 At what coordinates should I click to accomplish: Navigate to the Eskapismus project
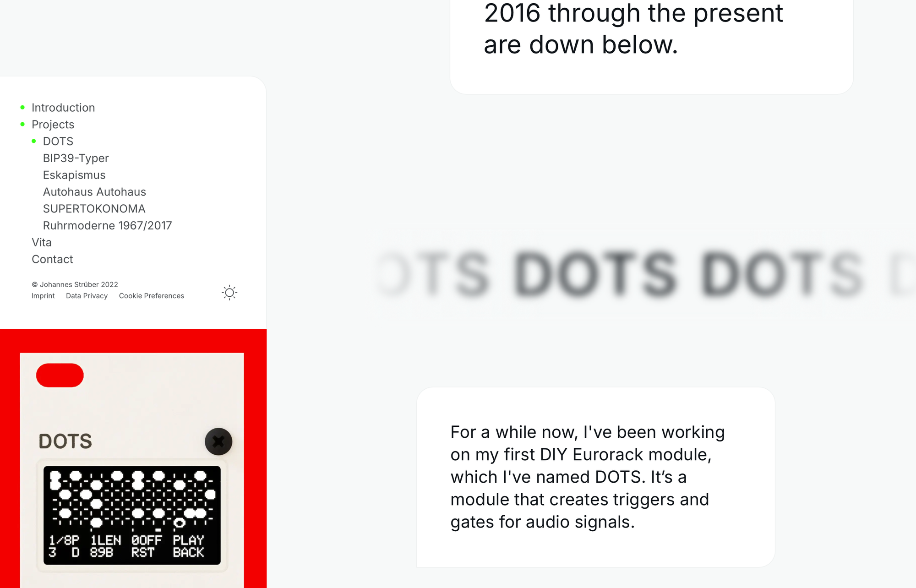[x=74, y=175]
